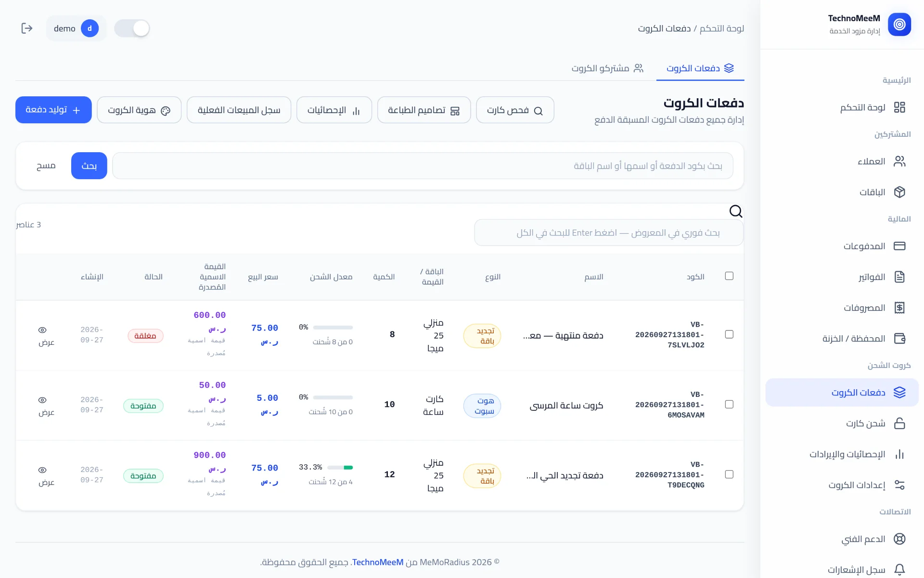Click the 33.3% charge-rate progress bar
Image resolution: width=924 pixels, height=578 pixels.
coord(340,467)
